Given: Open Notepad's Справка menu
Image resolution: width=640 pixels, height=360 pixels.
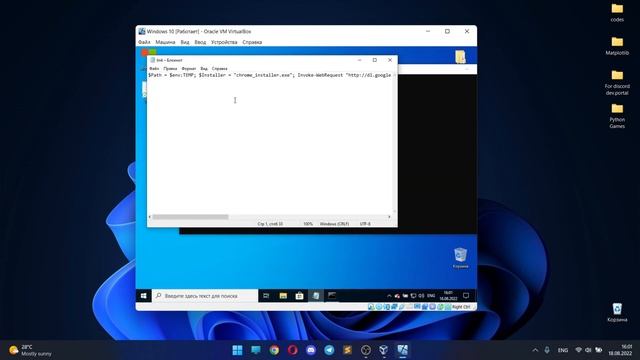Looking at the screenshot, I should pyautogui.click(x=220, y=69).
